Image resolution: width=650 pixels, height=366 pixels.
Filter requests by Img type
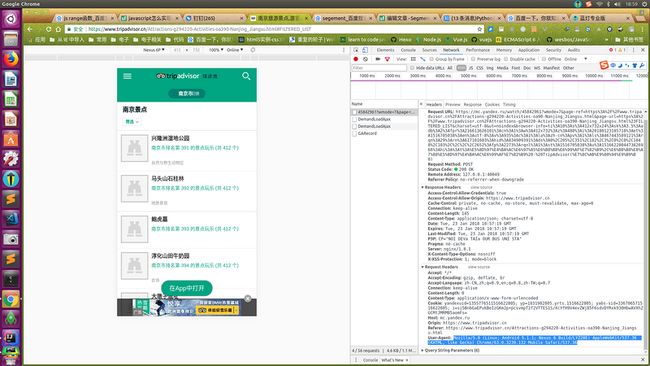(490, 68)
